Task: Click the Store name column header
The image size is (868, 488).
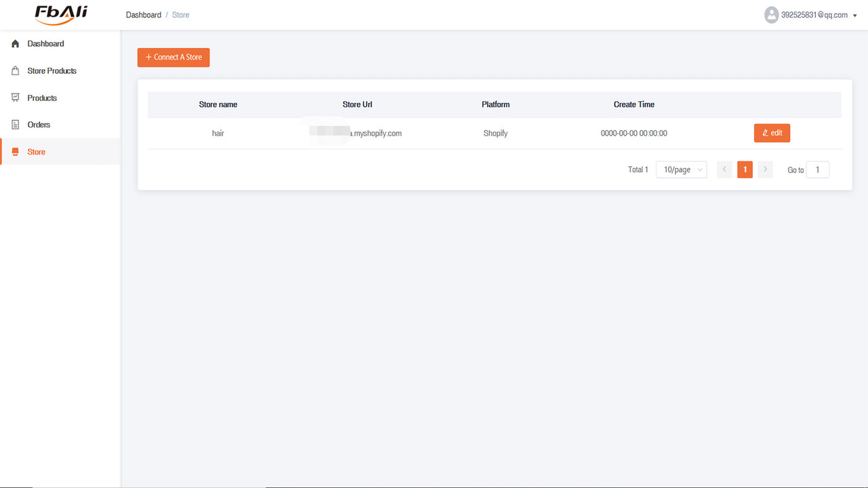Action: [x=218, y=104]
